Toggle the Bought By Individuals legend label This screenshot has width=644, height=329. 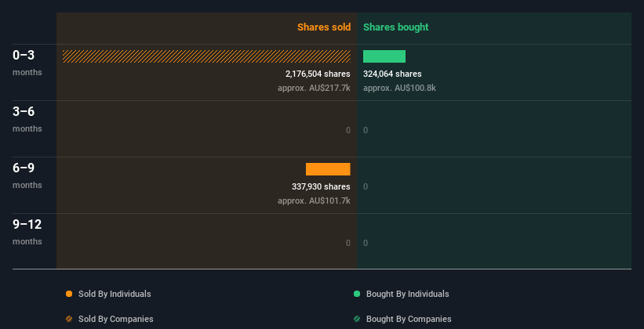tap(407, 294)
